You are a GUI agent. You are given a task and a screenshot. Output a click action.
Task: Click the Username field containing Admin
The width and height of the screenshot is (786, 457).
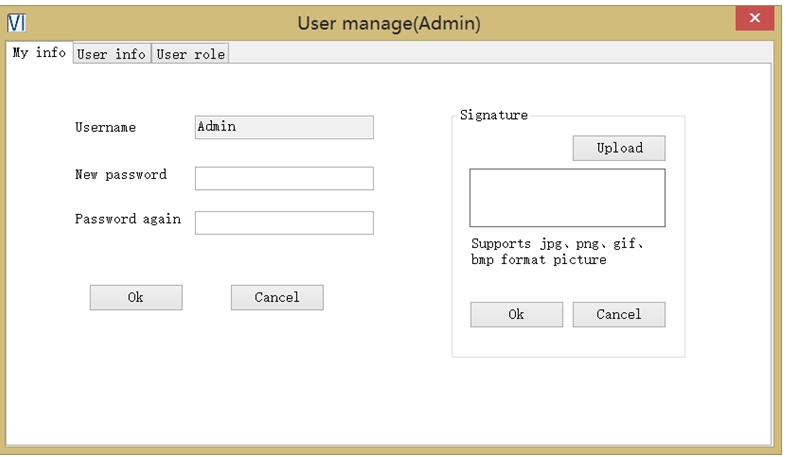284,127
